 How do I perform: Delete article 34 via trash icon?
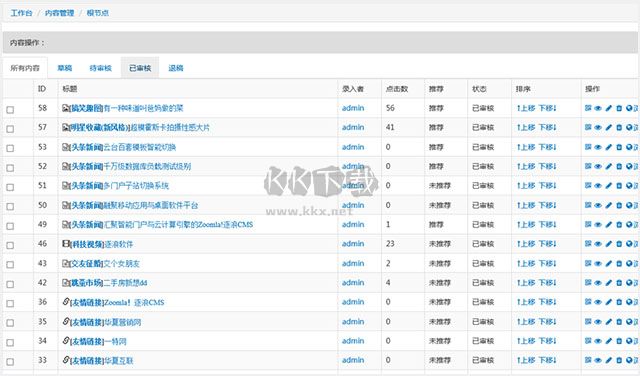[619, 341]
